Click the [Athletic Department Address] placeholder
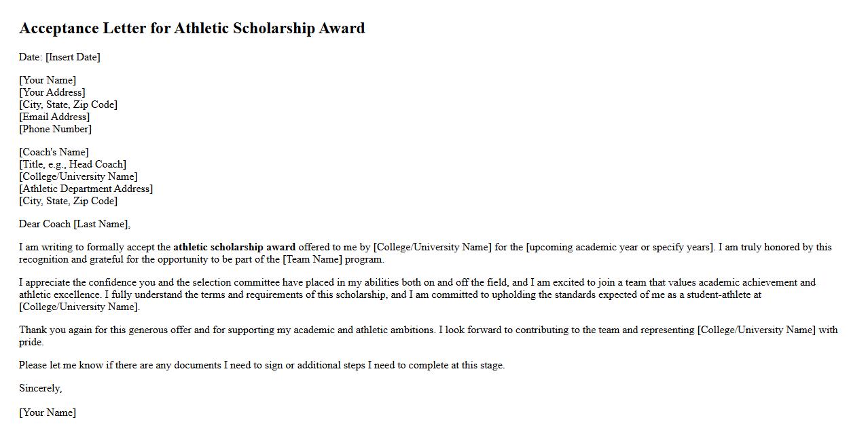This screenshot has height=441, width=868. (86, 189)
